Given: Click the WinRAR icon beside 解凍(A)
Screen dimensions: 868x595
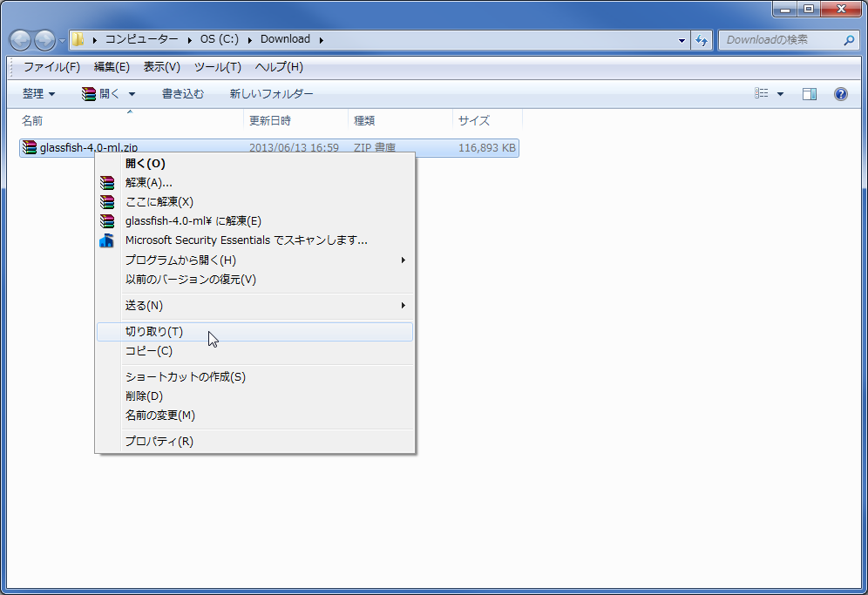Looking at the screenshot, I should (108, 182).
